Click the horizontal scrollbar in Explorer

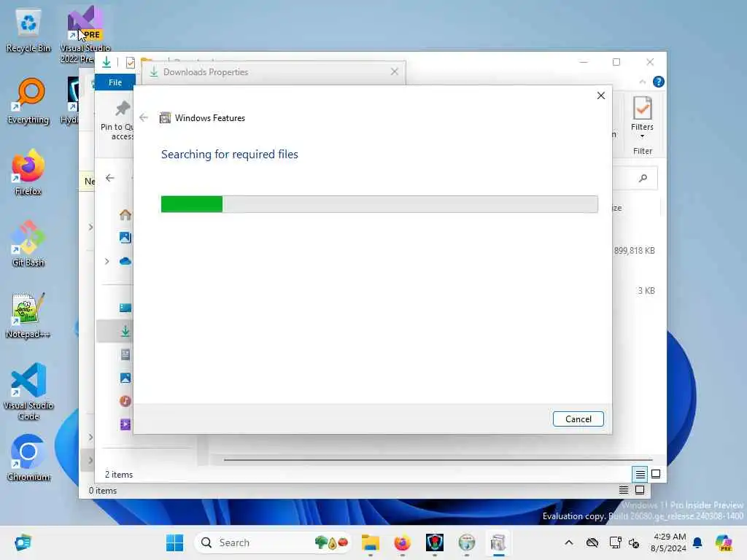click(438, 460)
